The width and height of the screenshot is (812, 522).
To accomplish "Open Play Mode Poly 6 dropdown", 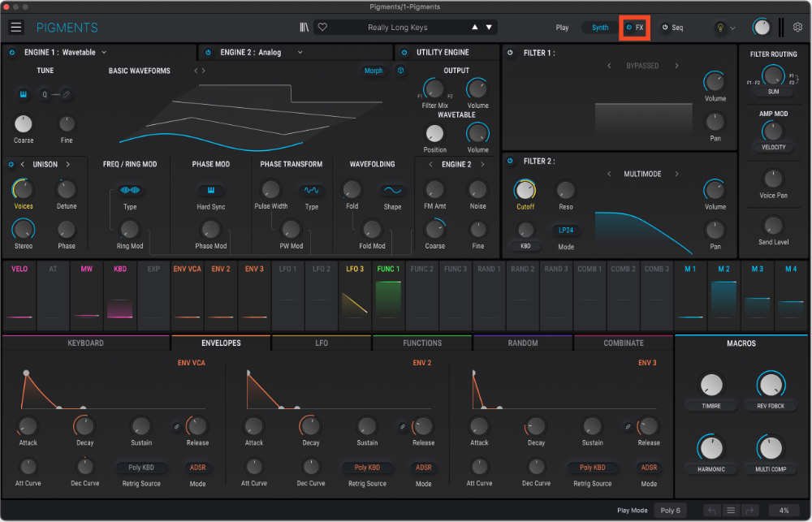I will pyautogui.click(x=670, y=511).
